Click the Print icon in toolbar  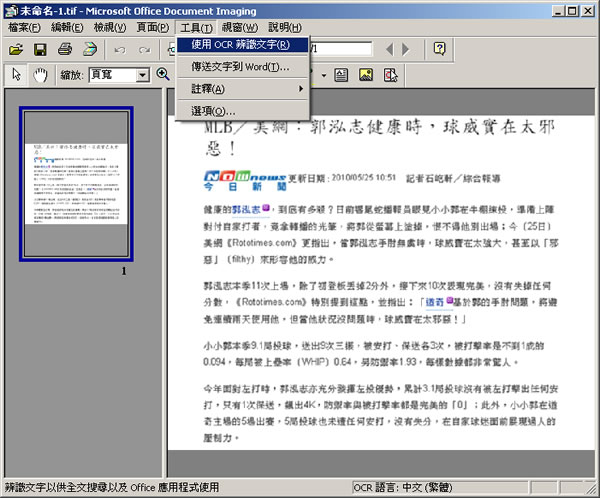tap(65, 49)
